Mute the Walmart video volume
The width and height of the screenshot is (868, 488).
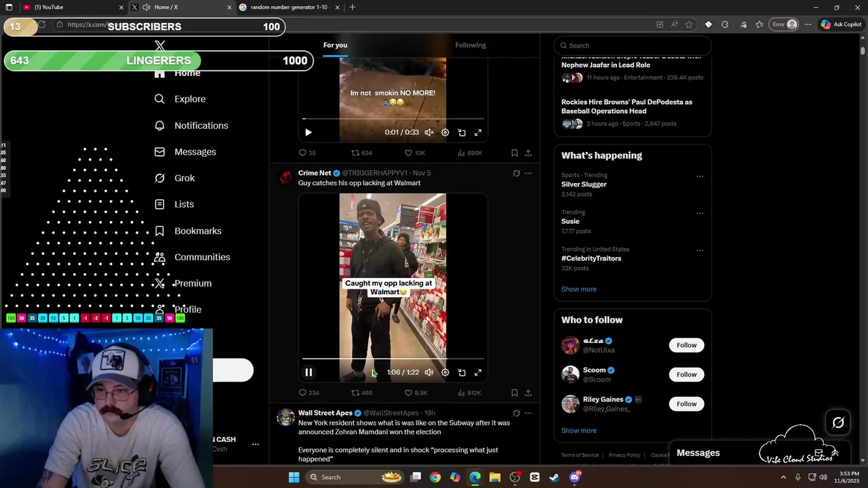tap(429, 372)
